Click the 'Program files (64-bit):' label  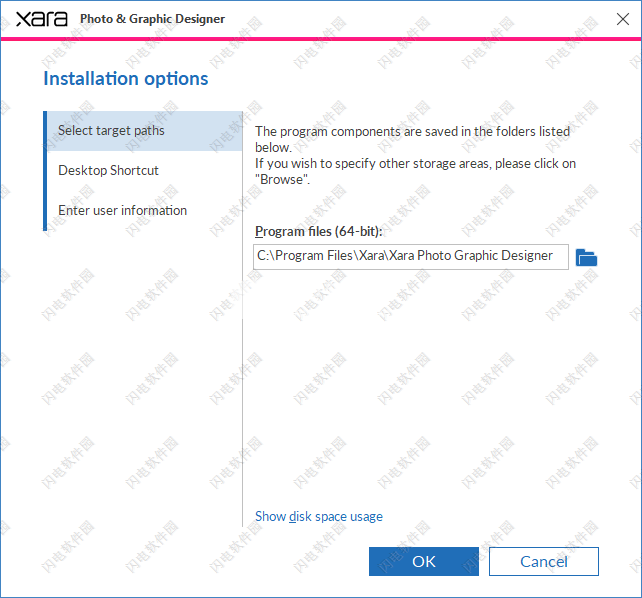pyautogui.click(x=319, y=231)
